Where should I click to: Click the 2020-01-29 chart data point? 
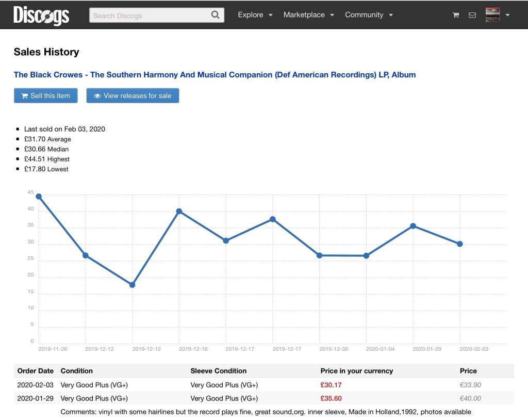pos(413,226)
